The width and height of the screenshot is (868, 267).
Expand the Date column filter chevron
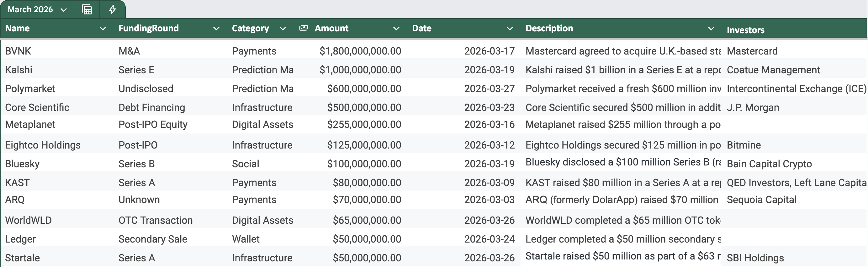[x=510, y=29]
